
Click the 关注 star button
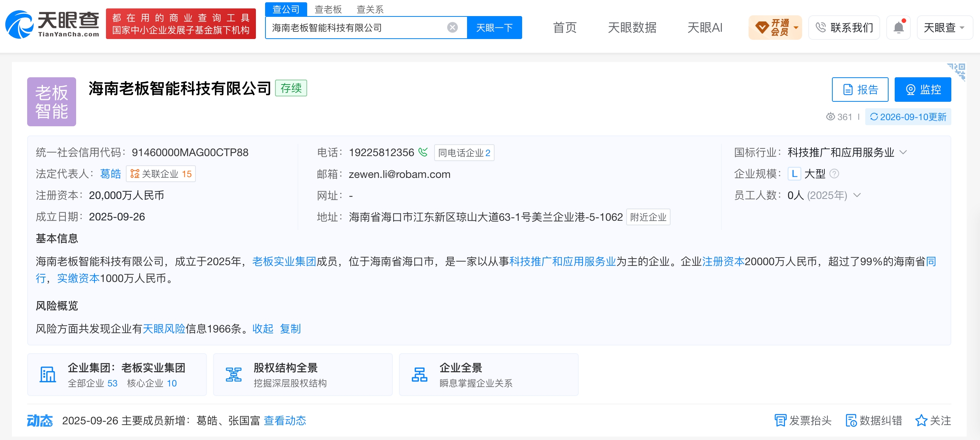(933, 420)
